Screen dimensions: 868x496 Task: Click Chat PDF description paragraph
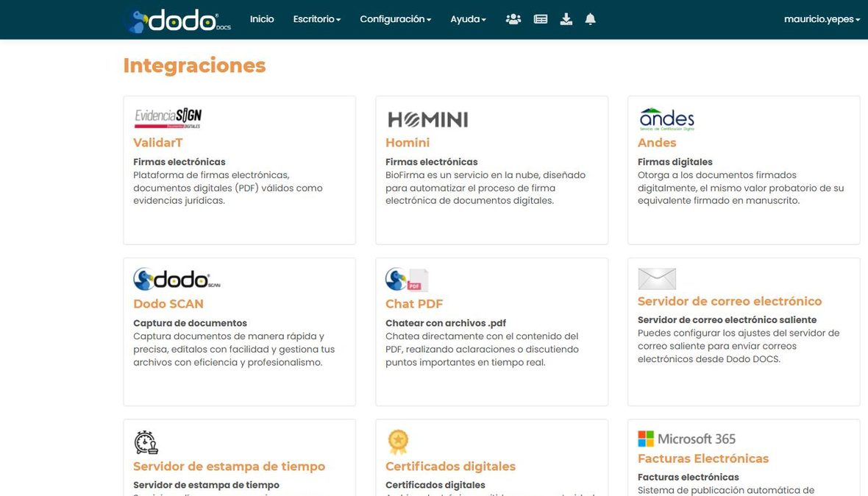(x=482, y=350)
